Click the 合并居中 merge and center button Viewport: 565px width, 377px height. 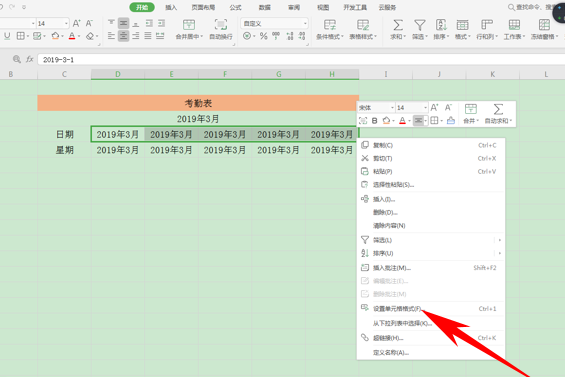click(189, 29)
